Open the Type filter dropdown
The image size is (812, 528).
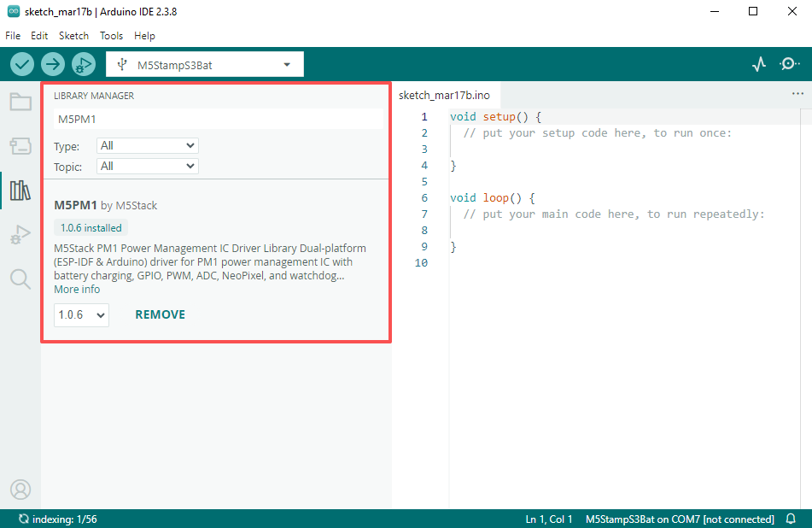point(147,146)
